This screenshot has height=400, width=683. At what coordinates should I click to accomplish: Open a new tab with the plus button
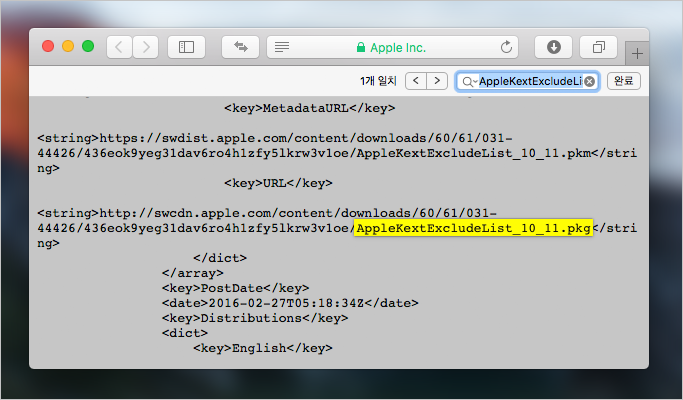coord(637,54)
